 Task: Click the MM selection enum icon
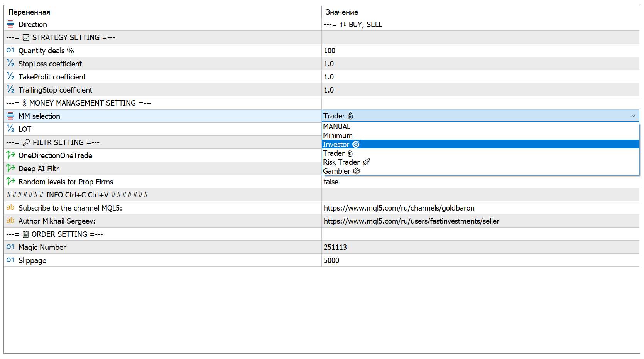(x=10, y=116)
